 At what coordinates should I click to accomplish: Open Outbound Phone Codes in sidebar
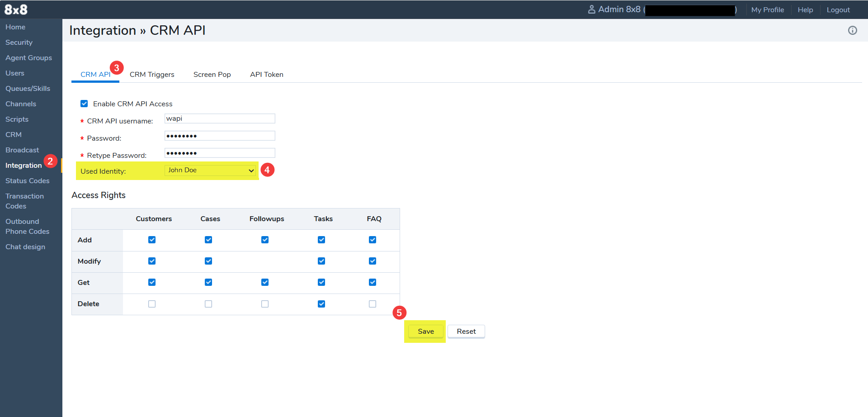pos(28,227)
